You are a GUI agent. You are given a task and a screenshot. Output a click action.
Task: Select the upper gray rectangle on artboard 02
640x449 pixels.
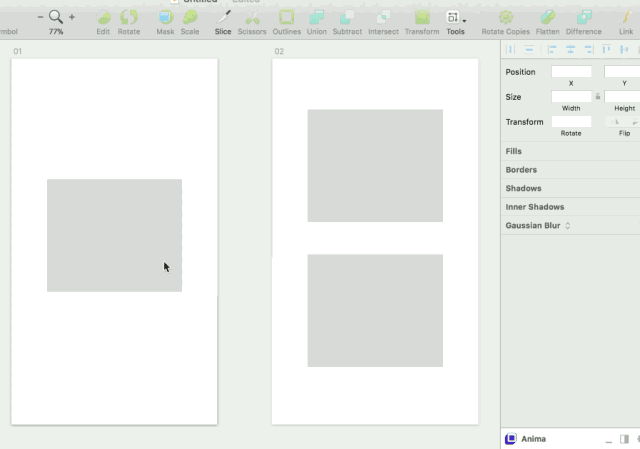(375, 165)
